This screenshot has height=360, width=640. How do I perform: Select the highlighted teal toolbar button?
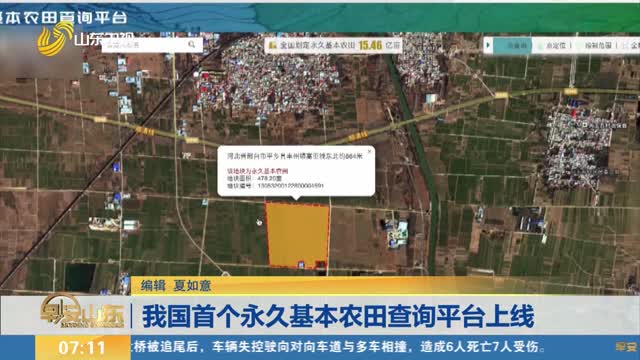click(x=513, y=45)
